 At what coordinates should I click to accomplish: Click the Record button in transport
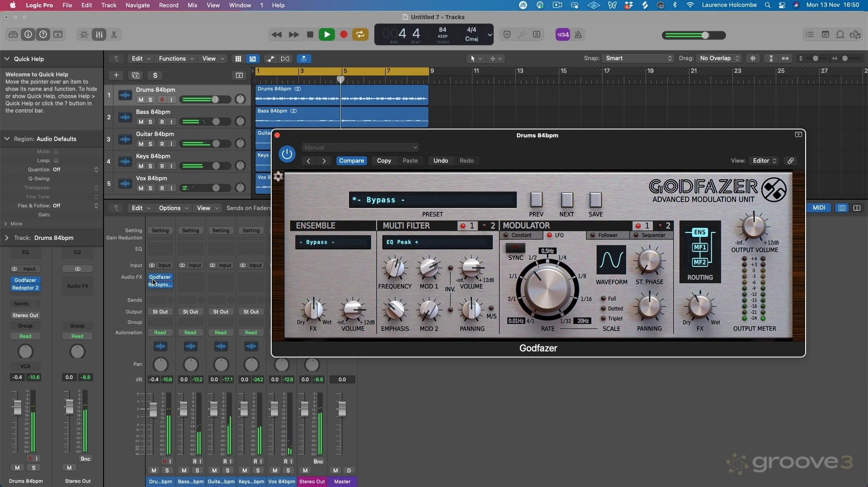(x=344, y=35)
